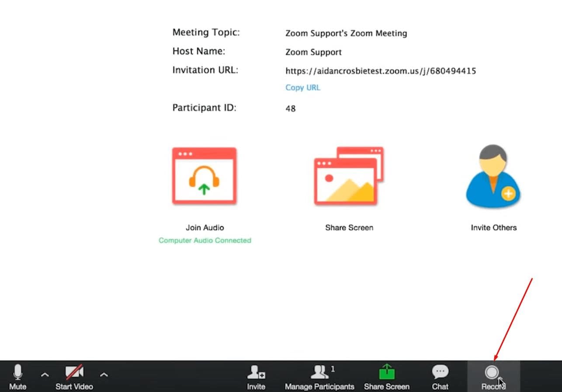
Task: Click the 'Computer Audio Connected' status text
Action: 205,240
